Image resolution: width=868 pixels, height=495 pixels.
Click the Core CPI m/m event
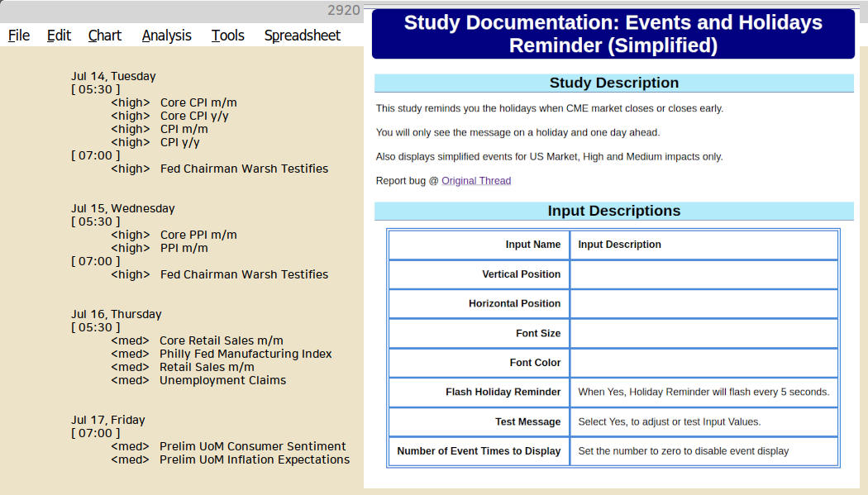point(198,102)
